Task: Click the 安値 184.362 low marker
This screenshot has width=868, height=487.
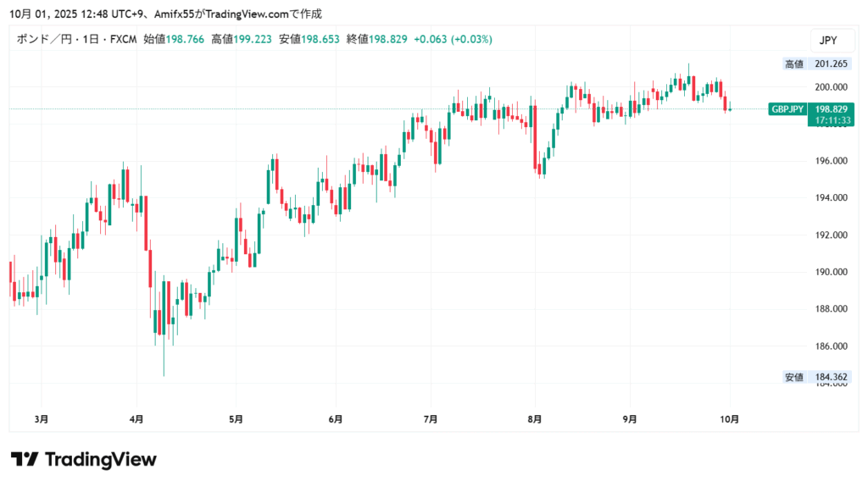Action: (x=817, y=377)
